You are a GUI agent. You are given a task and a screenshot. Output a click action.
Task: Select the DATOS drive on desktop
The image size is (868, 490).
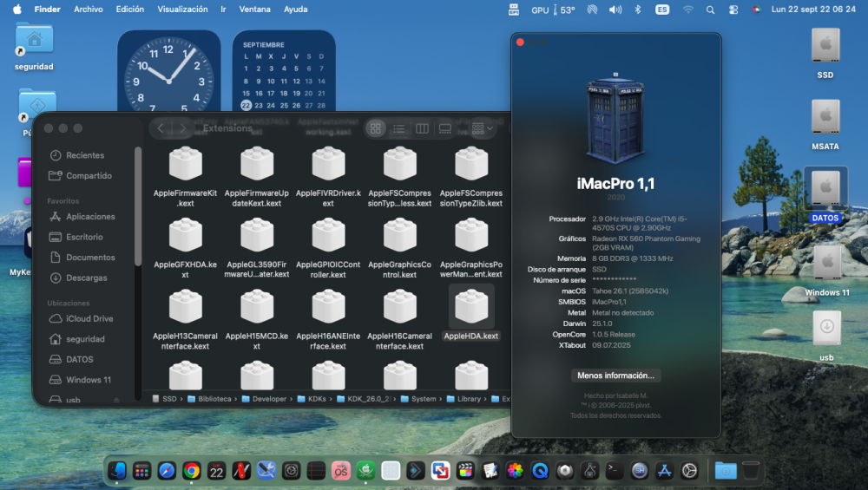coord(825,195)
